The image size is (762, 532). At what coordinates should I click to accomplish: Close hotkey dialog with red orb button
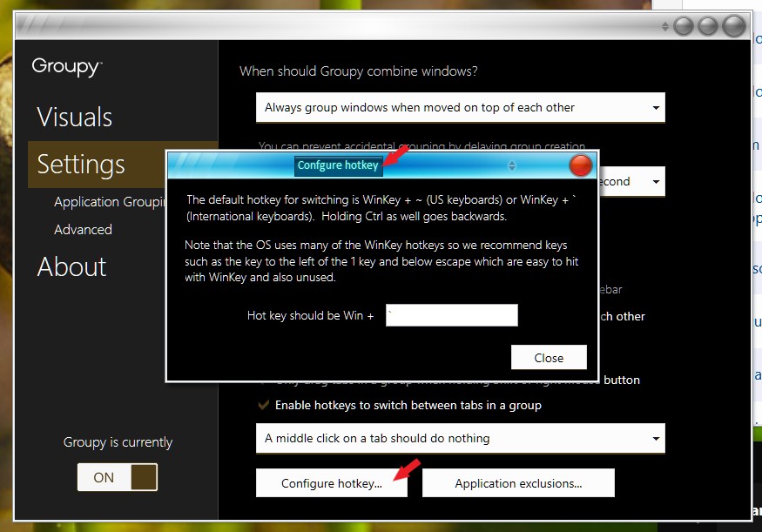[x=580, y=165]
